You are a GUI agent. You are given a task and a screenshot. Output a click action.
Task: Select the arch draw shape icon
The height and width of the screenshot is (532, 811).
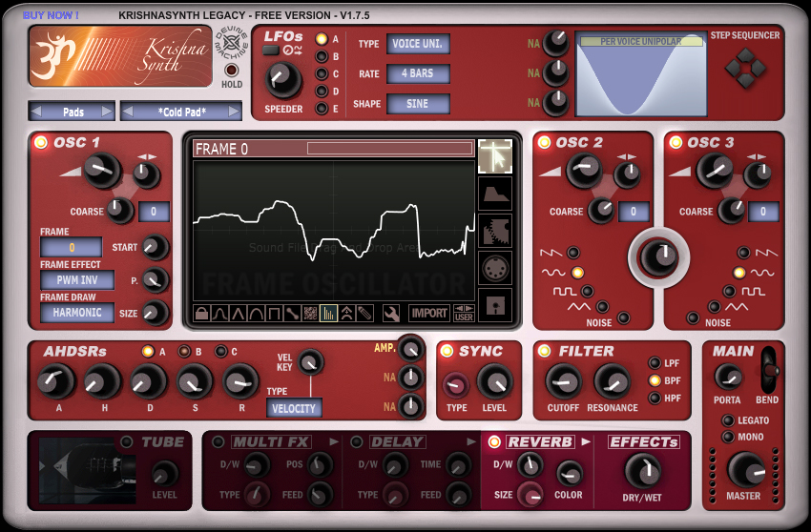[256, 314]
